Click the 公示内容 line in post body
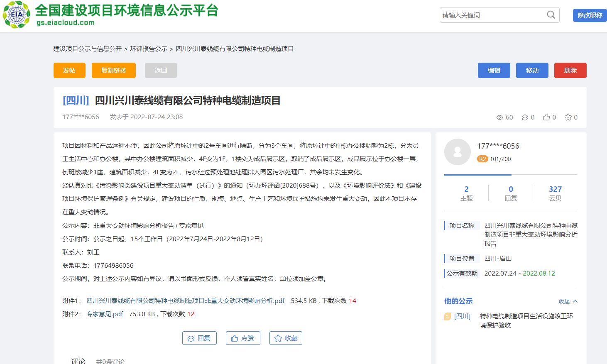 click(x=133, y=226)
